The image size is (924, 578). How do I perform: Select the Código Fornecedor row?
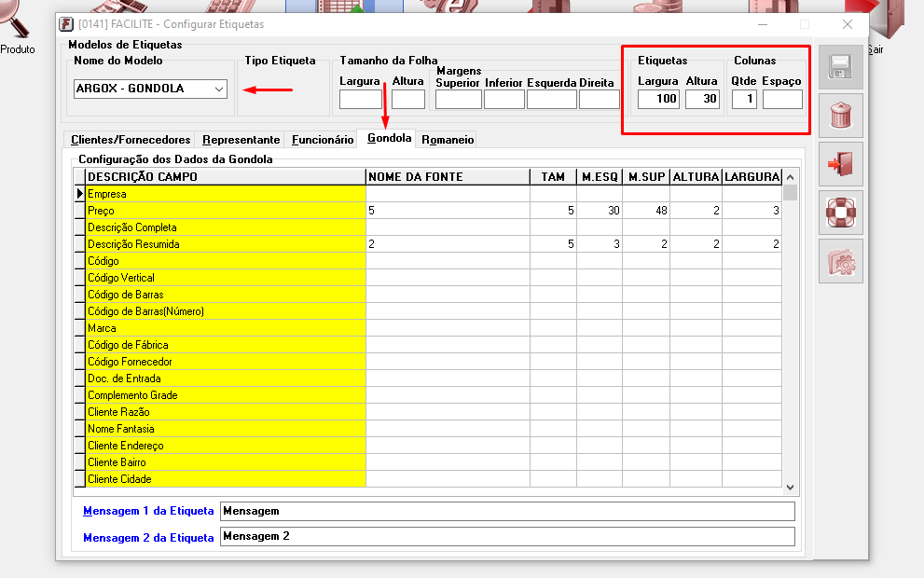(428, 362)
